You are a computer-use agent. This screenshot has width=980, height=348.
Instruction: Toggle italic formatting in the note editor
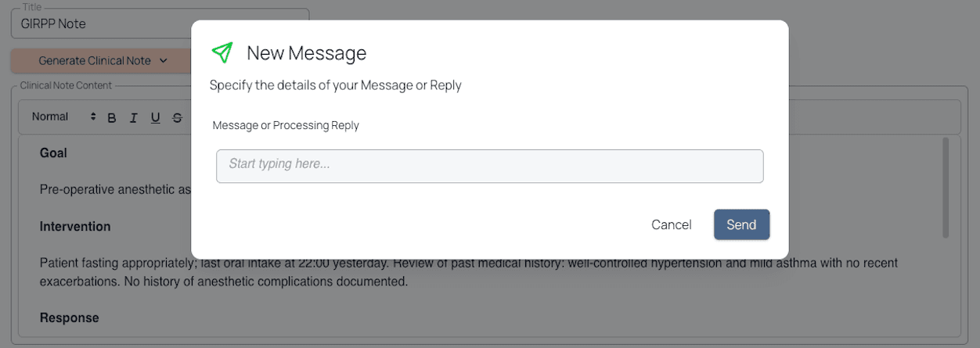pos(134,118)
